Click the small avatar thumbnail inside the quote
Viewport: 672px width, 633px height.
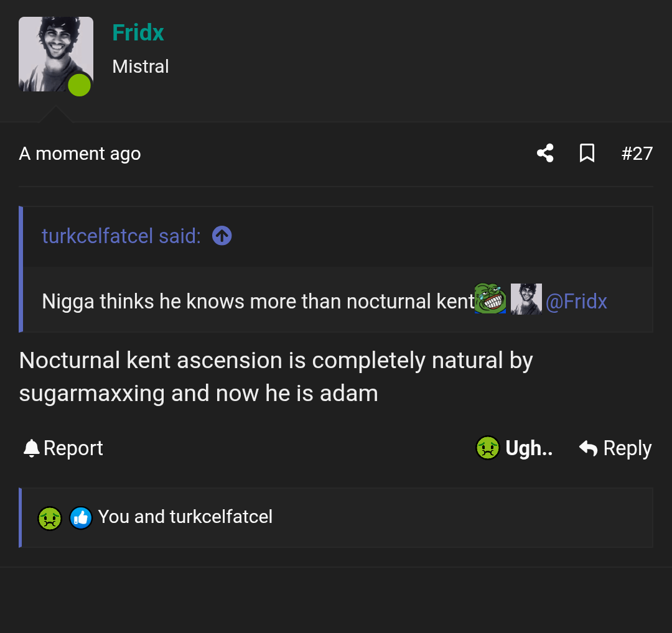pos(526,299)
